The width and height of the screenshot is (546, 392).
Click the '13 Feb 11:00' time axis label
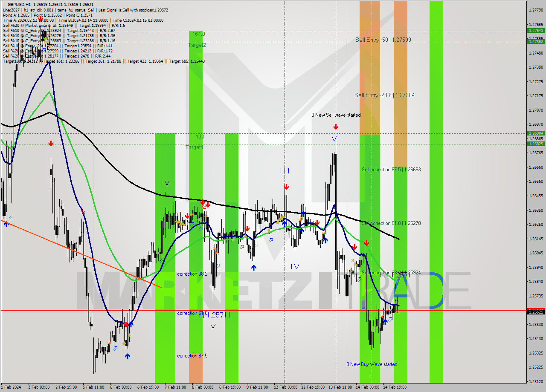pyautogui.click(x=340, y=387)
